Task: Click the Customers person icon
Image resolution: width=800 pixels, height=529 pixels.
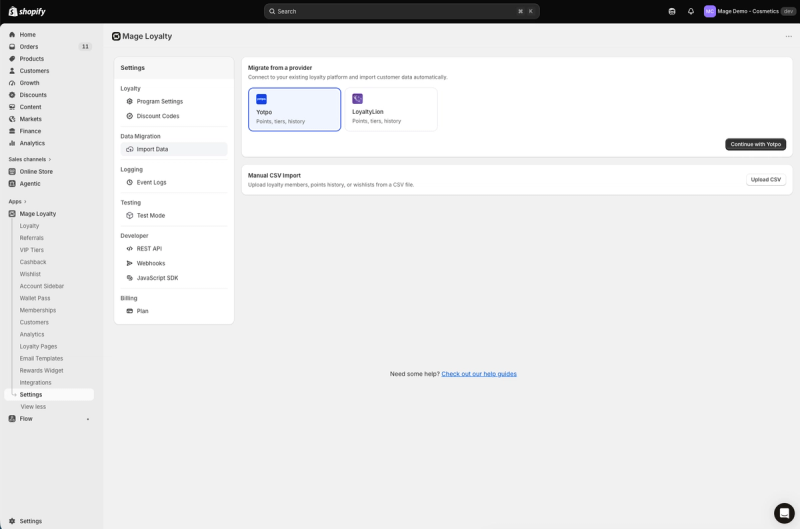Action: 12,71
